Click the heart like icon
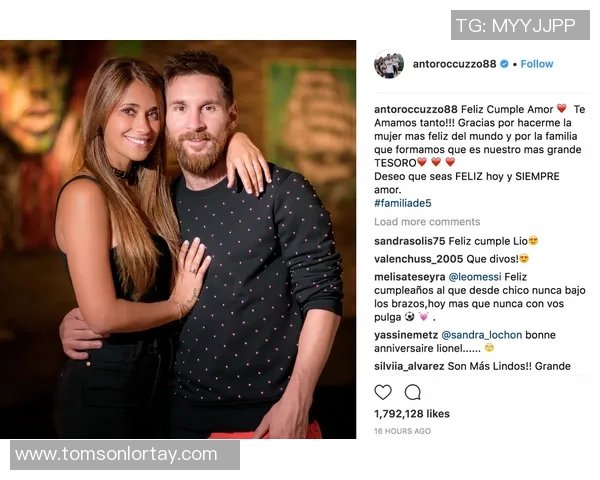Viewport: 600px width, 480px height. click(x=383, y=392)
